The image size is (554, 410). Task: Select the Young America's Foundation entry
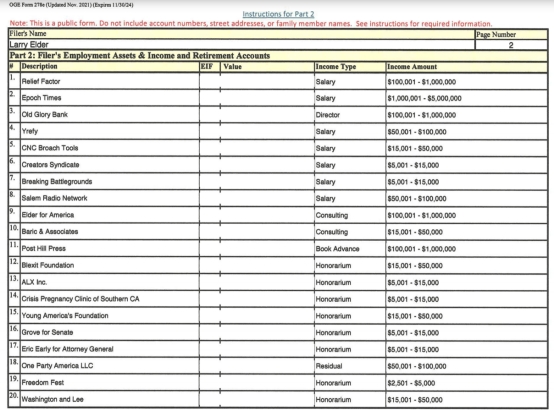pos(110,316)
